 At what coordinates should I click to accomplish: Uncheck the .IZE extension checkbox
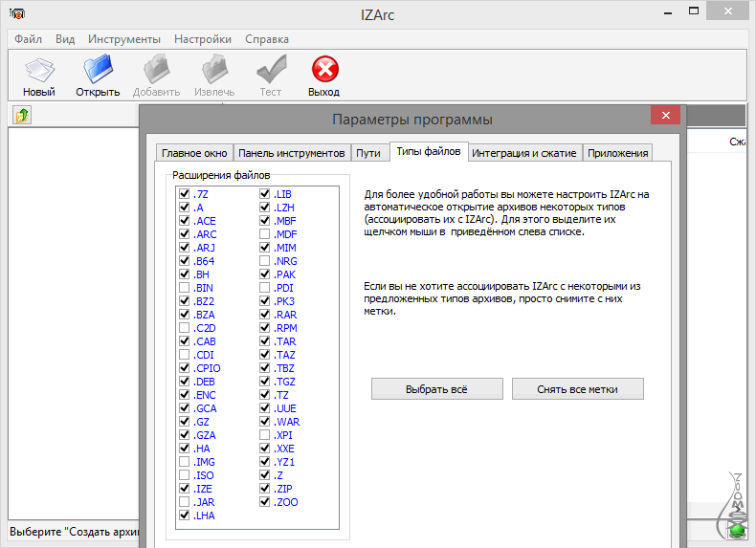pyautogui.click(x=184, y=489)
